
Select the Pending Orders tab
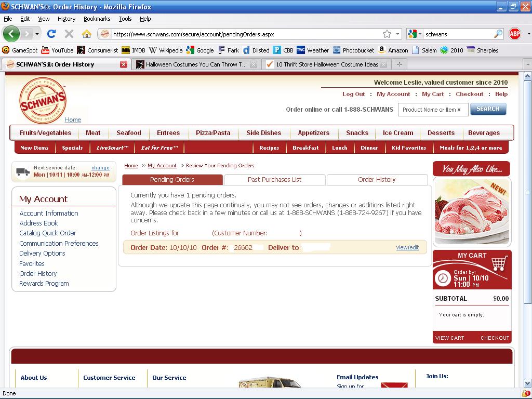coord(172,179)
